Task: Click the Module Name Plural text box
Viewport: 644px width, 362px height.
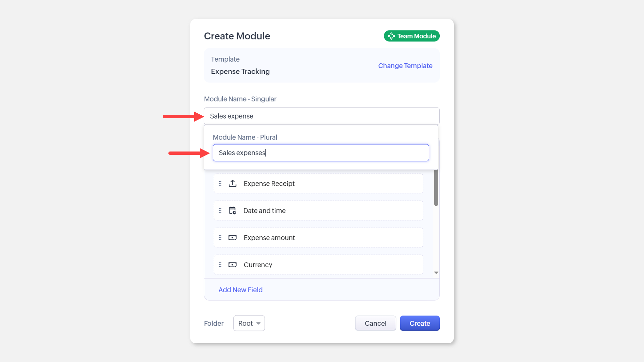Action: coord(321,153)
